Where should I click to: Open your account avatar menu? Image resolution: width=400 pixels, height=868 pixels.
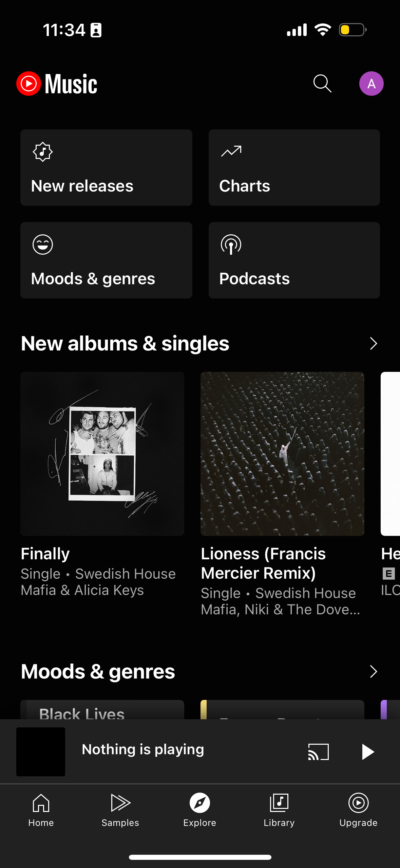tap(372, 83)
